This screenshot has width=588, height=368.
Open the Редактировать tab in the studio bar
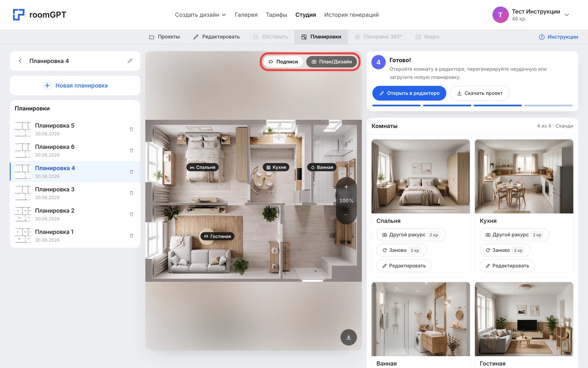tap(216, 37)
